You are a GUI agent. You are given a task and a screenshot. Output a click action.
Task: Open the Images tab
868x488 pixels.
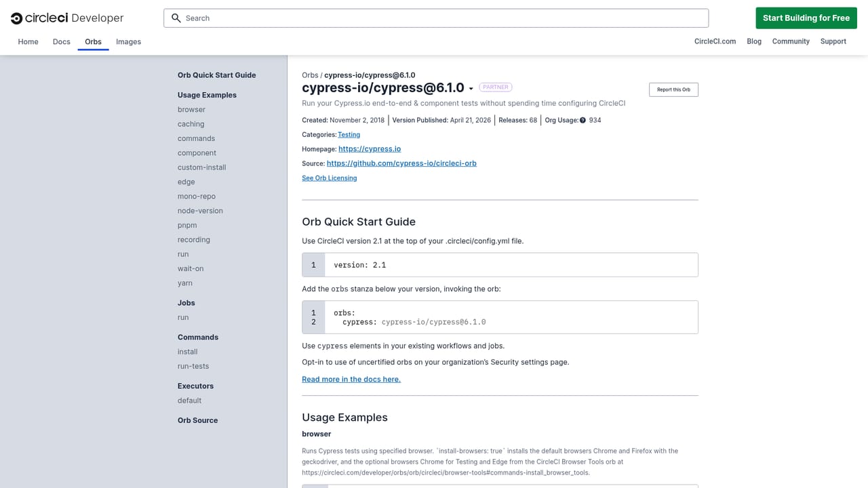[128, 41]
